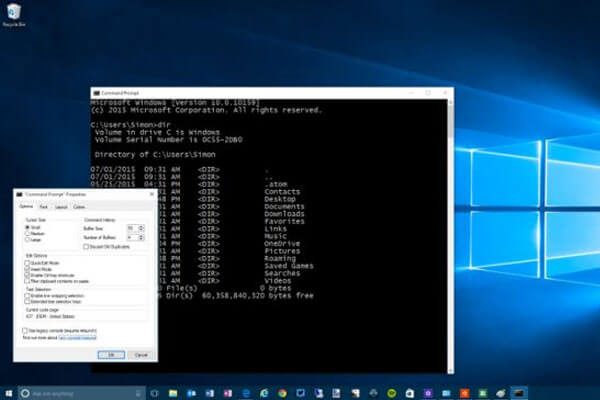Image resolution: width=600 pixels, height=400 pixels.
Task: Open Microsoft Edge from the taskbar
Action: pos(246,393)
